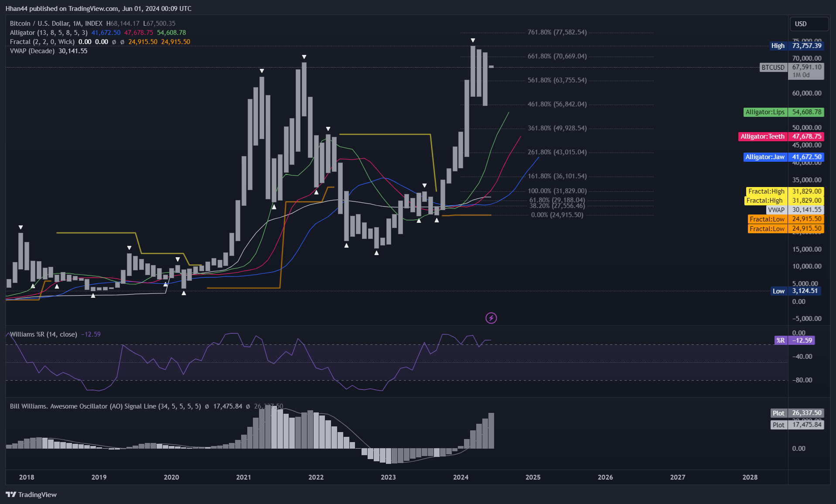Click the High 73,757.39 price label

796,46
